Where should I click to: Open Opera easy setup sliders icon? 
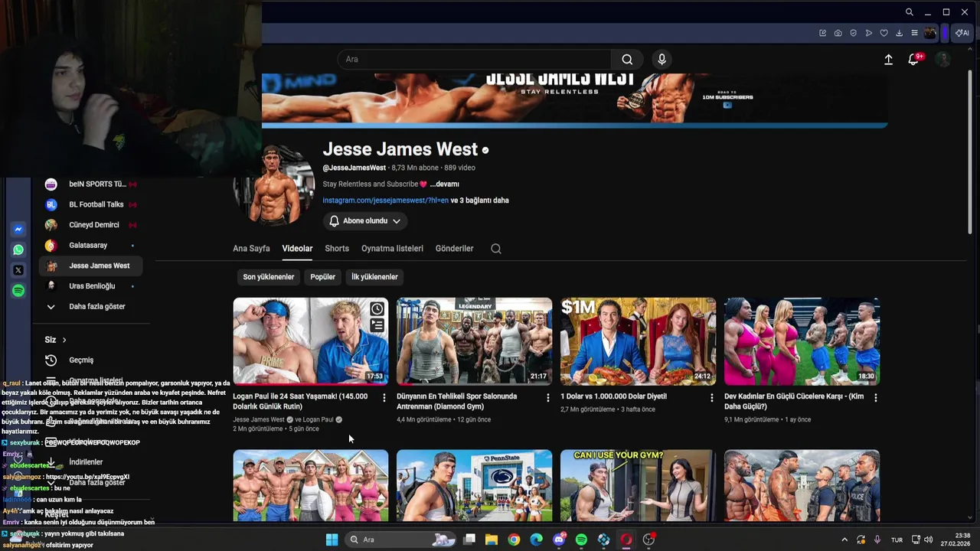click(x=914, y=33)
